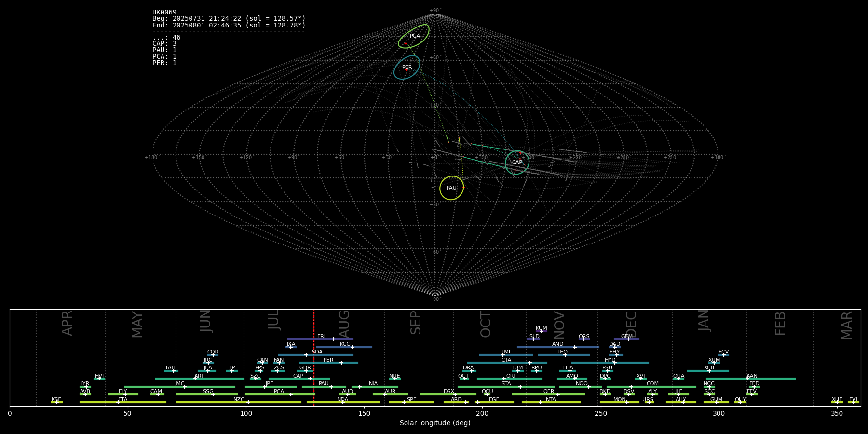The width and height of the screenshot is (868, 434).
Task: Click the PCA shower bar in the timeline
Action: (280, 394)
